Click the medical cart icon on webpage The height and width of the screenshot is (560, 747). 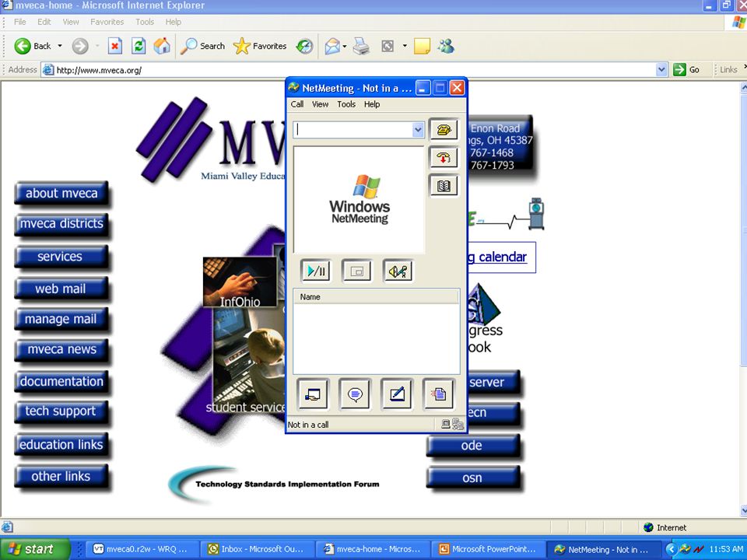pos(537,214)
